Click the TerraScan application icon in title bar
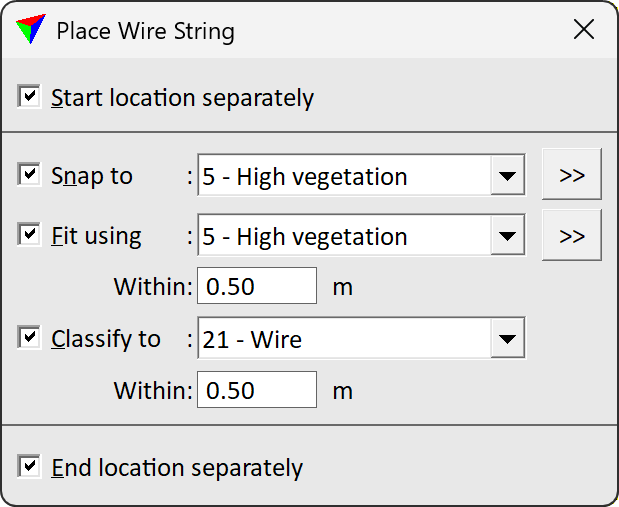619x507 pixels. point(31,29)
